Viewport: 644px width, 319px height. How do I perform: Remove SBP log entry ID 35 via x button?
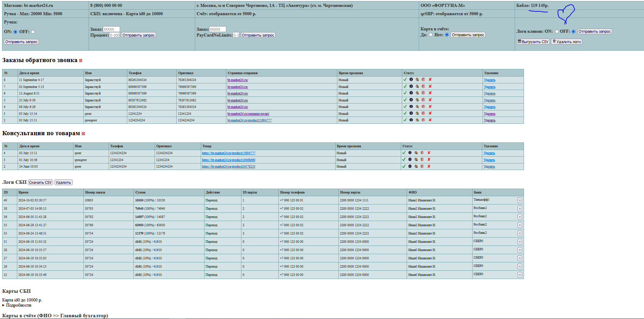(520, 225)
